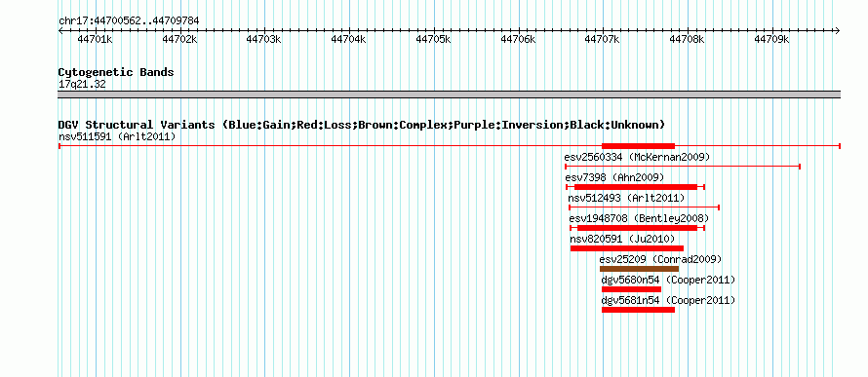Click the left arrowhead of the ruler
Viewport: 868px width, 377px height.
[x=60, y=30]
